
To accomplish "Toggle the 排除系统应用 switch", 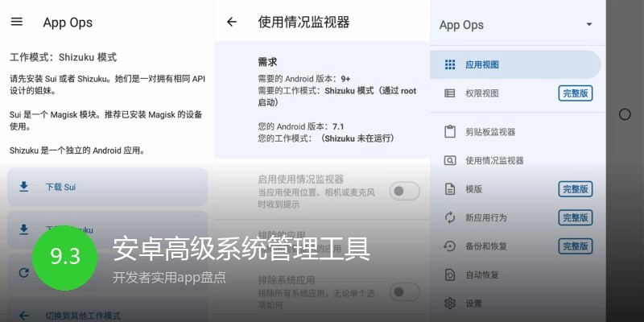I will click(x=404, y=291).
